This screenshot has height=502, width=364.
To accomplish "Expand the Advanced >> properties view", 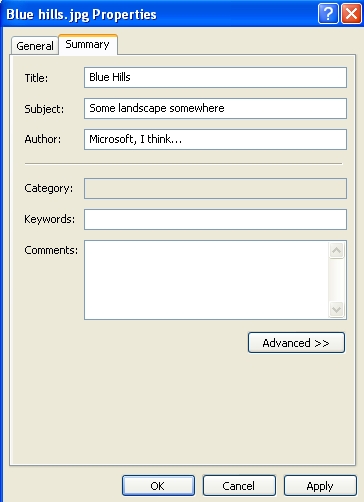I will coord(296,342).
